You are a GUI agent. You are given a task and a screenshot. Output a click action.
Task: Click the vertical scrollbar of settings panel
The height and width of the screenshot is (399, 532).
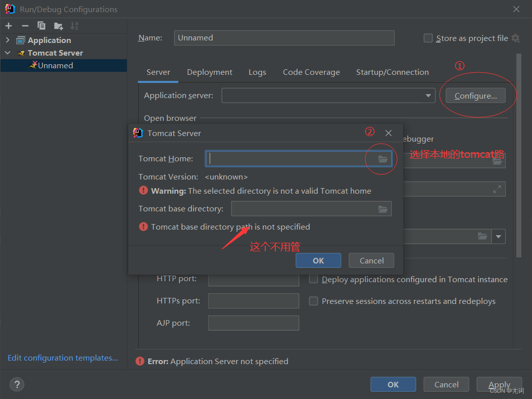pos(519,156)
